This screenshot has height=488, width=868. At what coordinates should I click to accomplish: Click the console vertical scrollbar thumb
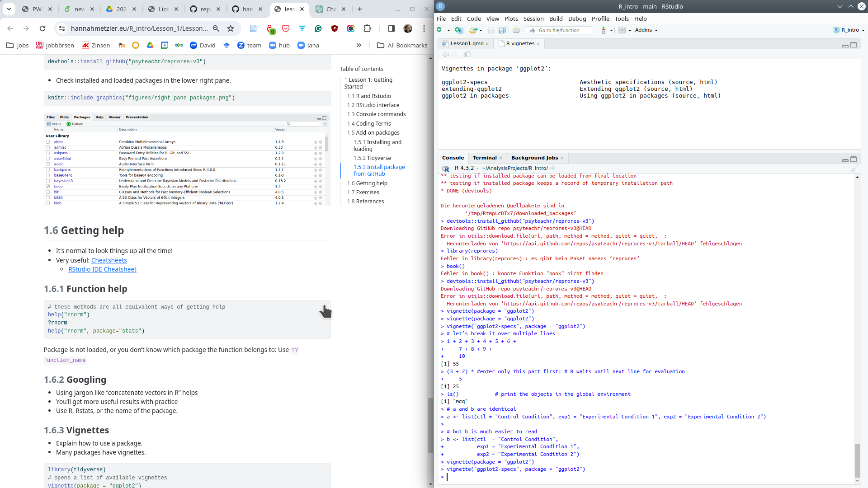pyautogui.click(x=857, y=460)
